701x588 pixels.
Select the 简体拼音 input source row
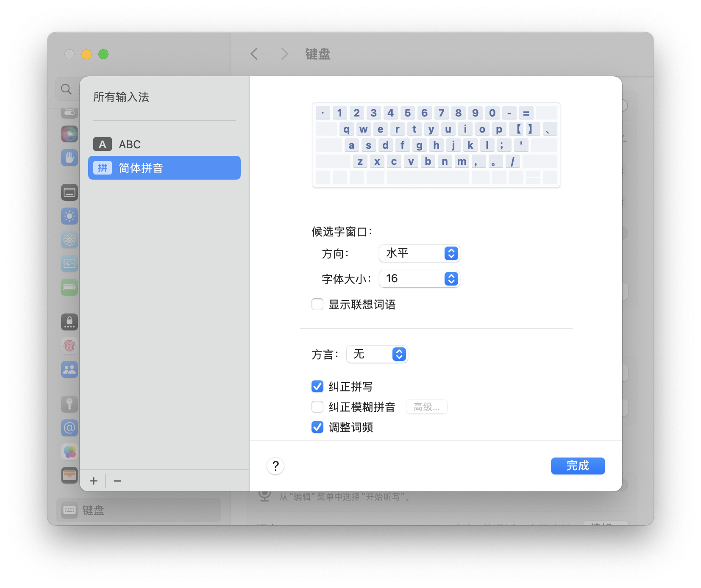point(164,168)
